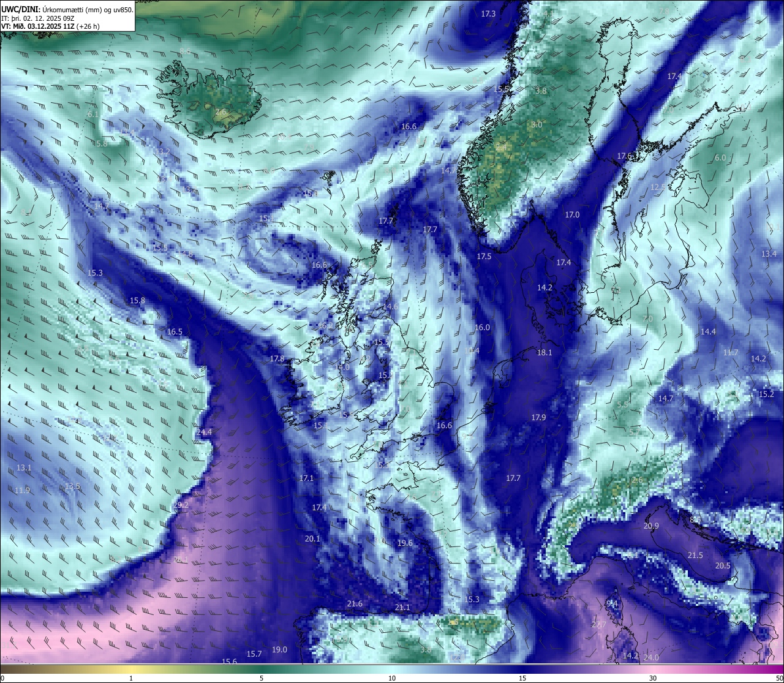Screen dimensions: 784x683
Task: Click the initialization time line 'IT: þri. 02. 12. 2025 09Z'
Action: tap(37, 18)
